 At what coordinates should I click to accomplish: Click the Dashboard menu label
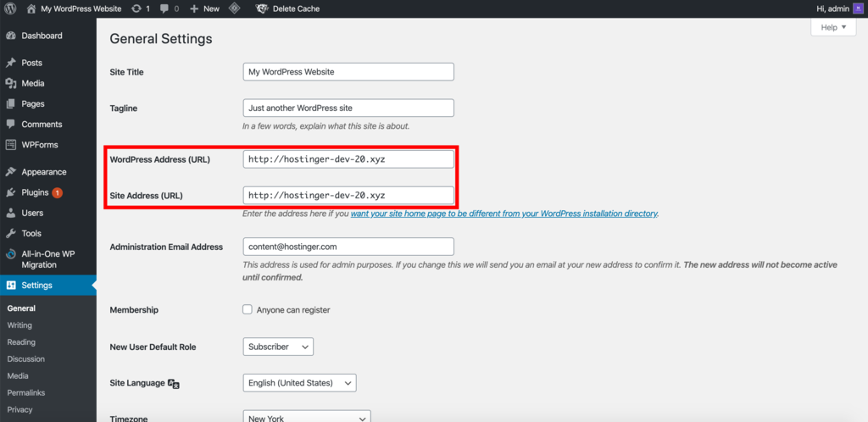42,36
